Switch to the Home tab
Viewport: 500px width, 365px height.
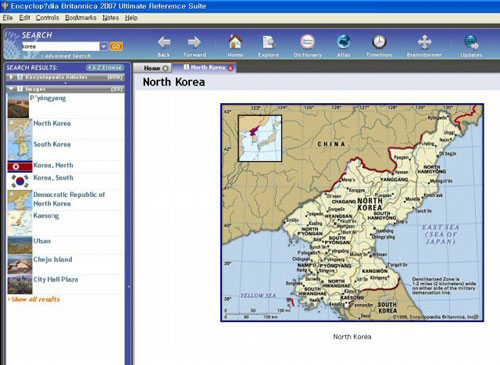tap(153, 68)
